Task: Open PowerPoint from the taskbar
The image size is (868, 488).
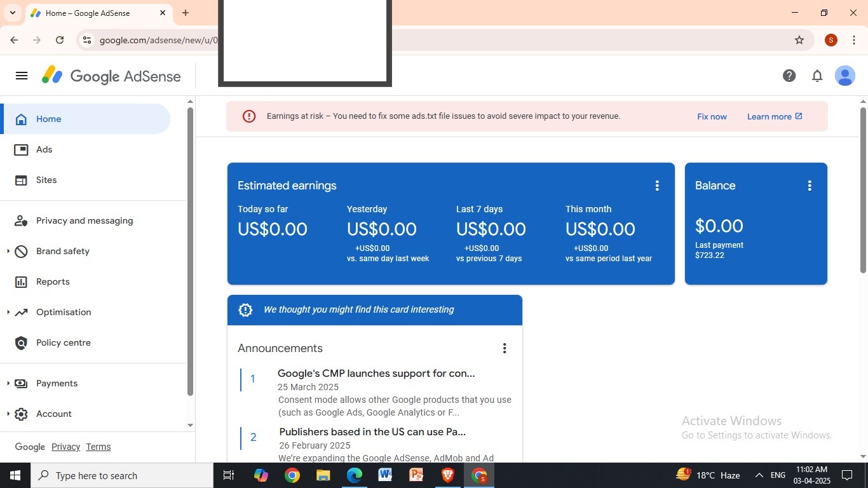Action: 416,475
